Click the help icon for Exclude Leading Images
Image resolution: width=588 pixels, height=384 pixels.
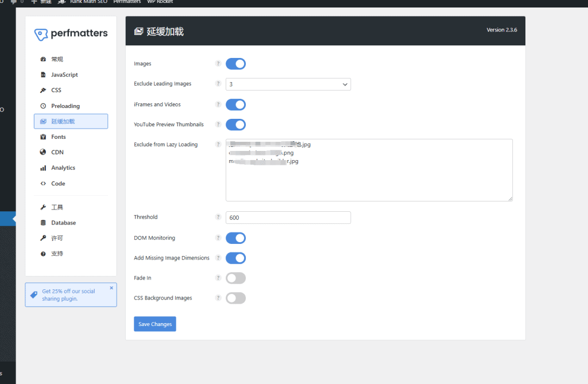pyautogui.click(x=218, y=83)
